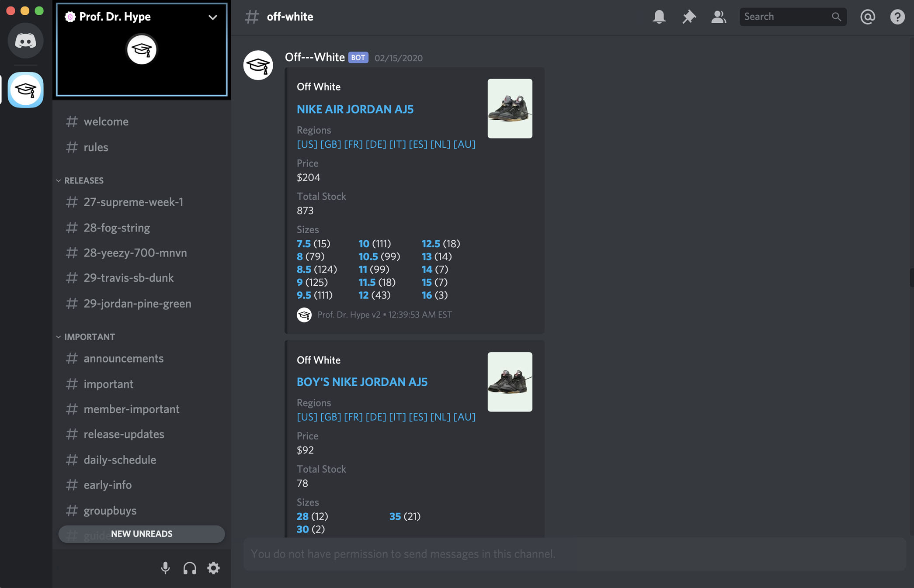Open Discord home direct messages icon
The width and height of the screenshot is (914, 588).
click(25, 41)
